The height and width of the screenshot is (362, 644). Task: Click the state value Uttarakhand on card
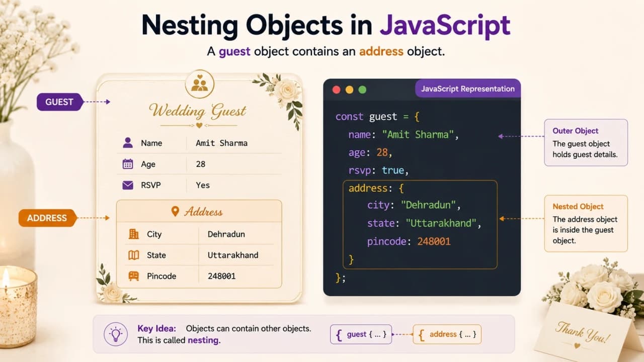pyautogui.click(x=233, y=255)
